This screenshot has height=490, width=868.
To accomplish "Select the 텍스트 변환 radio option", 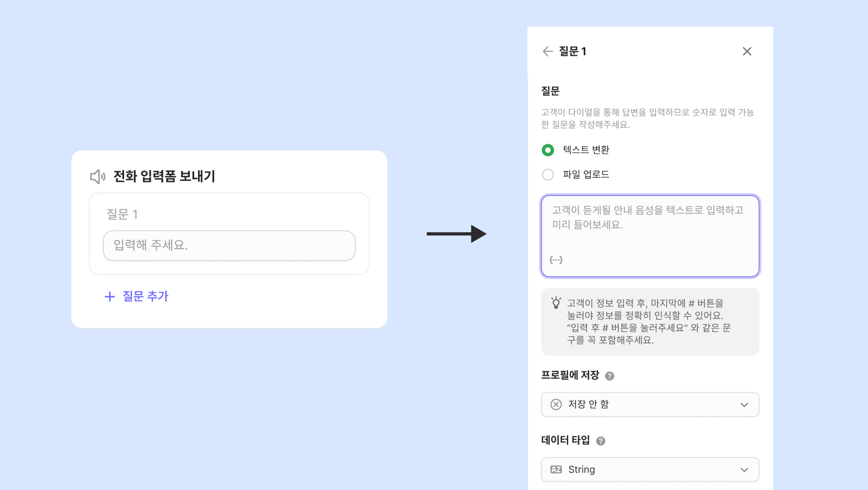I will point(548,150).
